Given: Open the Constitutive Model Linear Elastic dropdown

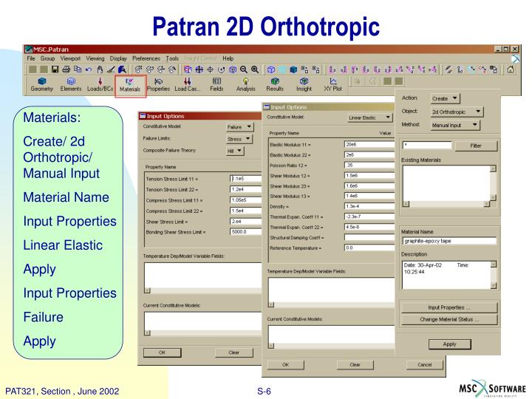Looking at the screenshot, I should click(x=370, y=117).
